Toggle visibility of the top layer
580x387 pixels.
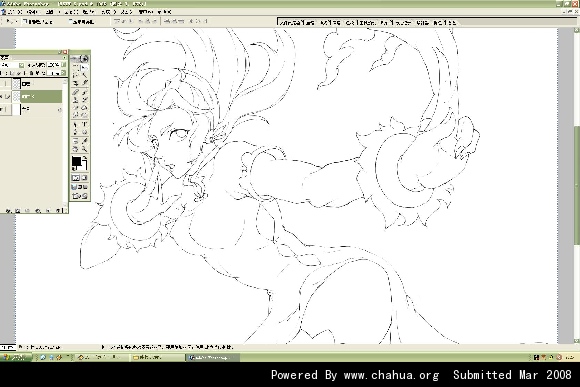pos(1,84)
